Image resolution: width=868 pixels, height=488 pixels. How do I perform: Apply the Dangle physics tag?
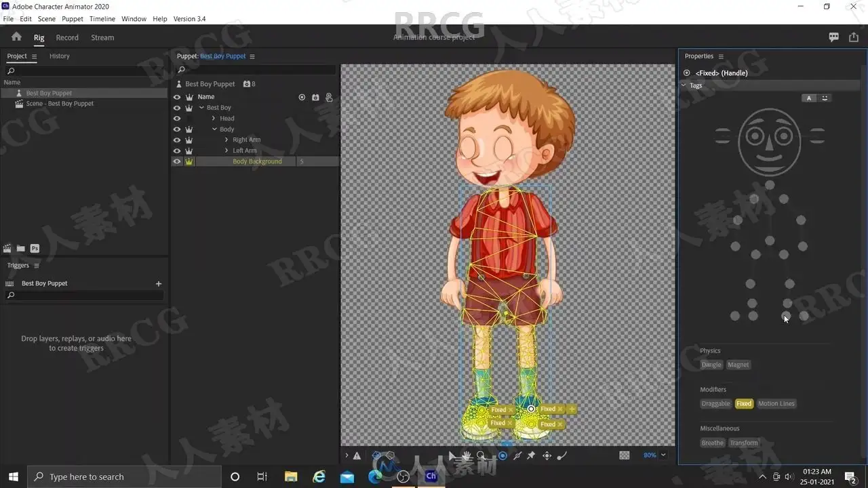tap(711, 365)
